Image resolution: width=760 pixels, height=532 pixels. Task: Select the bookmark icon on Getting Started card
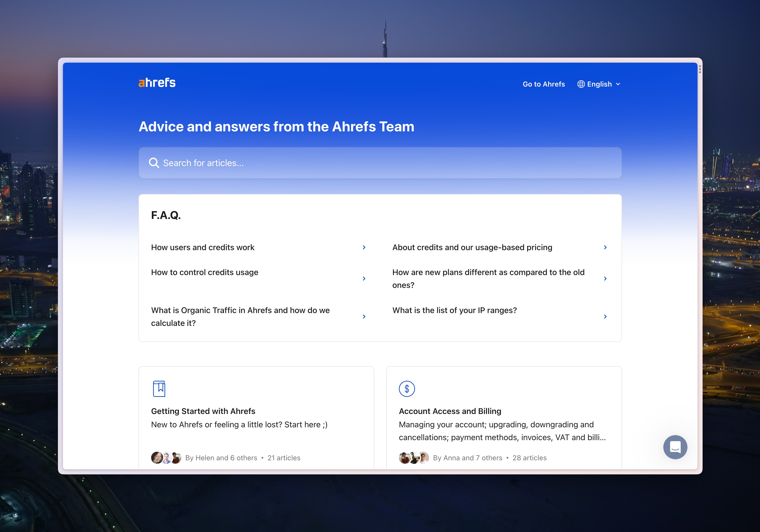pos(159,389)
